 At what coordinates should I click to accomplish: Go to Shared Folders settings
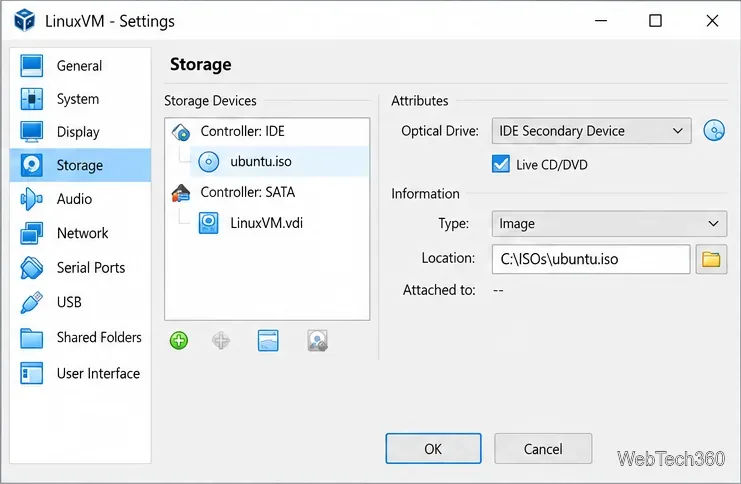click(x=80, y=337)
